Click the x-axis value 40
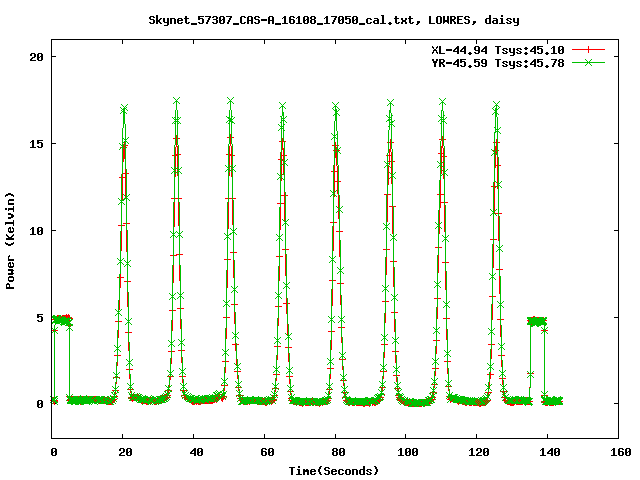Image resolution: width=640 pixels, height=480 pixels. (196, 452)
